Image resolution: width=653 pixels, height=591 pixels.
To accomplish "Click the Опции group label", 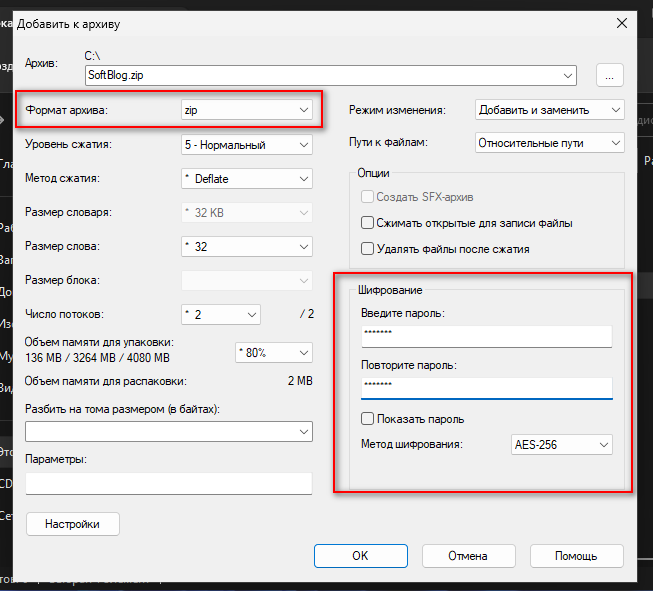I will tap(374, 173).
